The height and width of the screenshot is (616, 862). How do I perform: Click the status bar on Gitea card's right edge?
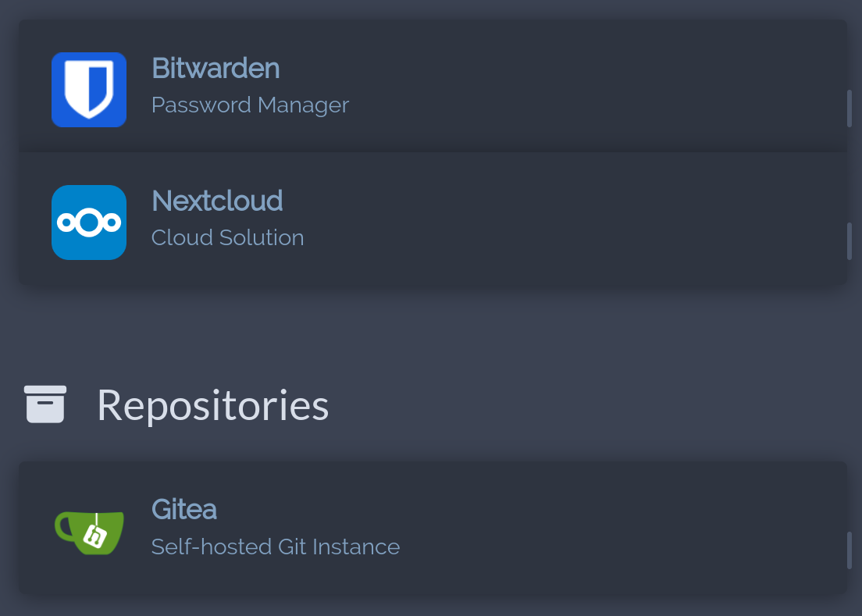click(849, 550)
